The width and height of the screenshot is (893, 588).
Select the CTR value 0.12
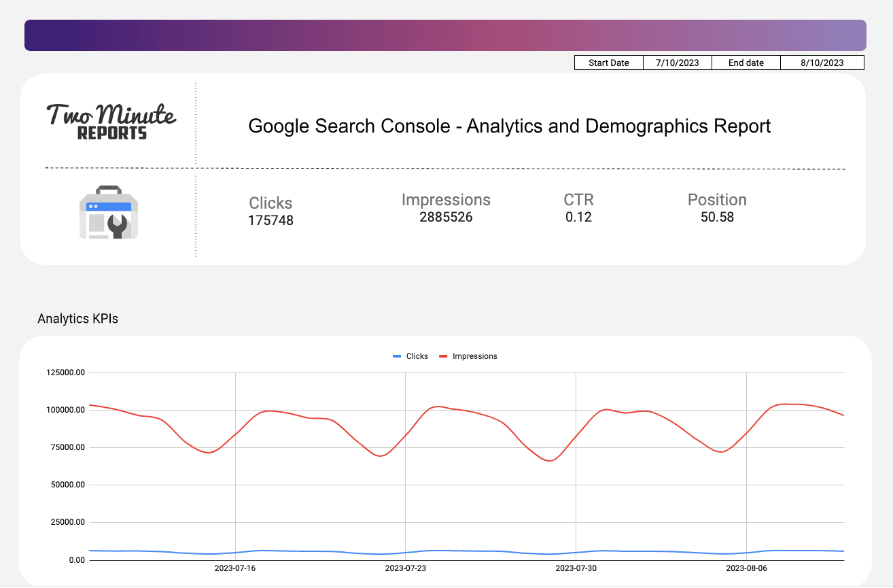(x=579, y=218)
